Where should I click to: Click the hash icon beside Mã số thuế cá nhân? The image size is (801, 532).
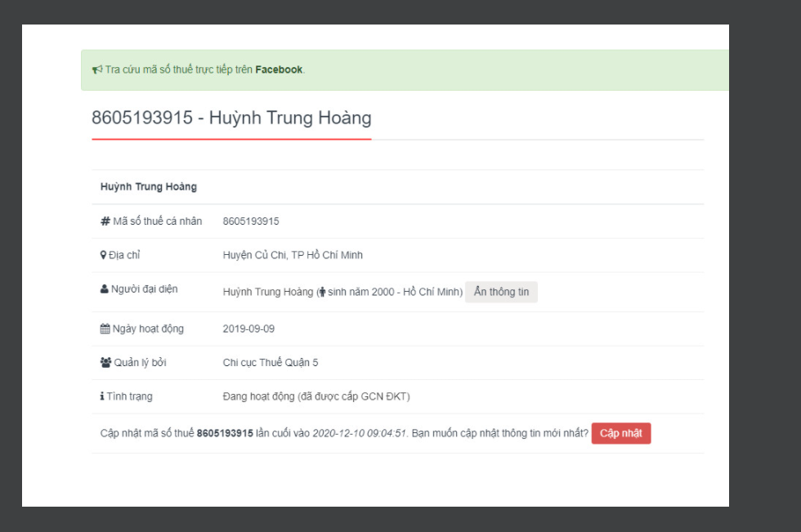[105, 221]
